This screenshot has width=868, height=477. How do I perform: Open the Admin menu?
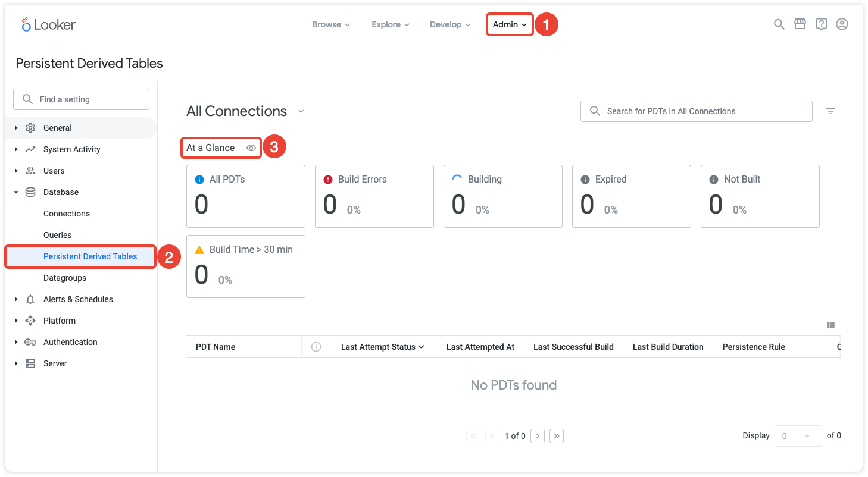pyautogui.click(x=510, y=24)
